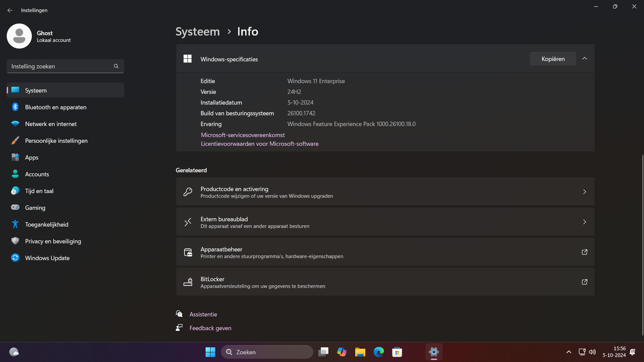The width and height of the screenshot is (644, 362).
Task: Launch Copilot from the taskbar
Action: [342, 352]
